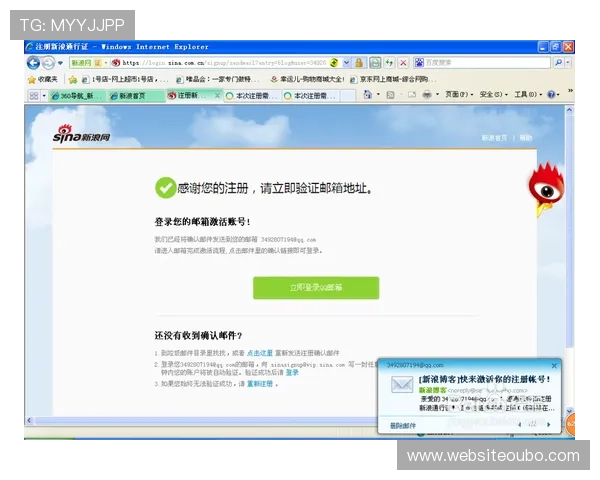Expand toolbar overflow chevron

pyautogui.click(x=570, y=91)
